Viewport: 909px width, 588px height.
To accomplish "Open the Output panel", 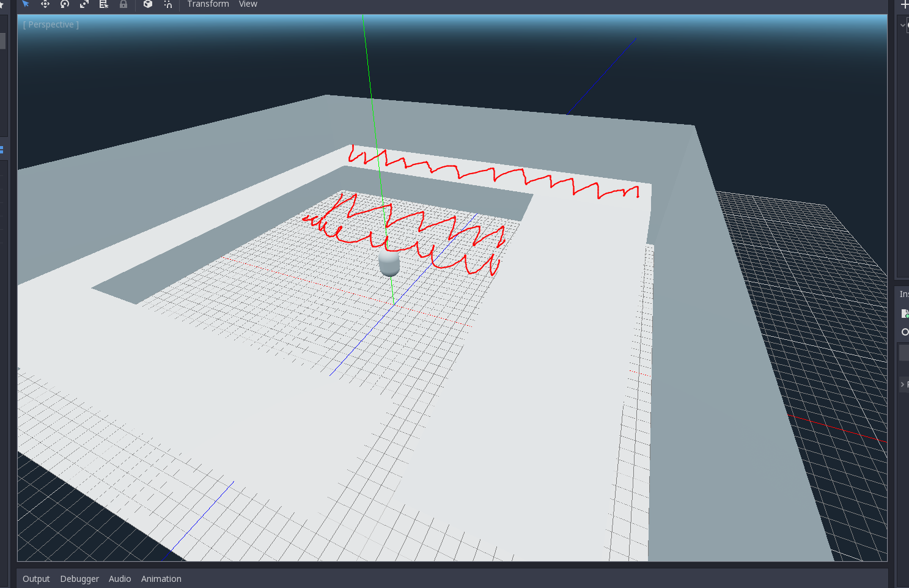I will (x=35, y=579).
